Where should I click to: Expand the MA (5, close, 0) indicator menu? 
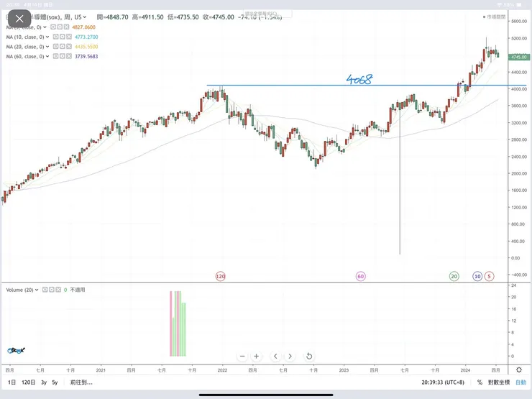click(x=45, y=27)
